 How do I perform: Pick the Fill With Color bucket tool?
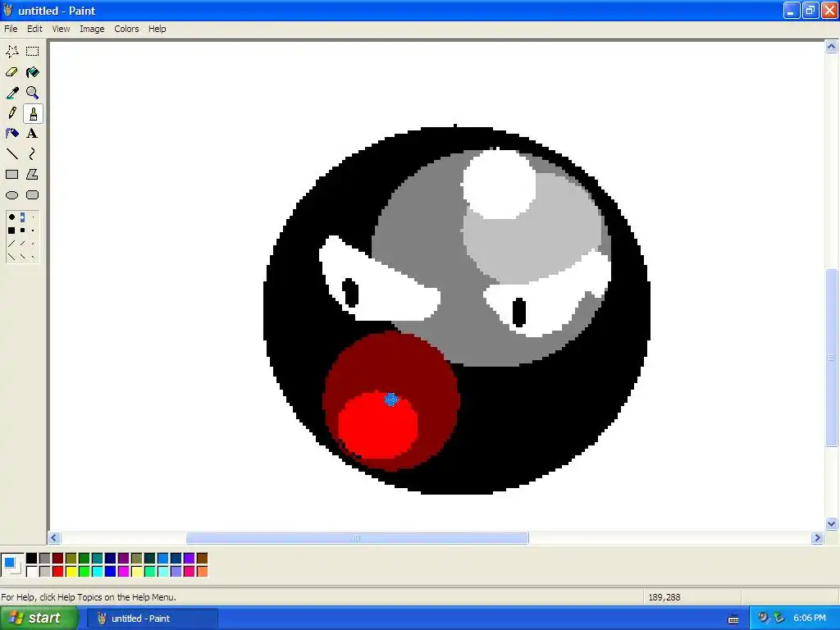point(33,72)
